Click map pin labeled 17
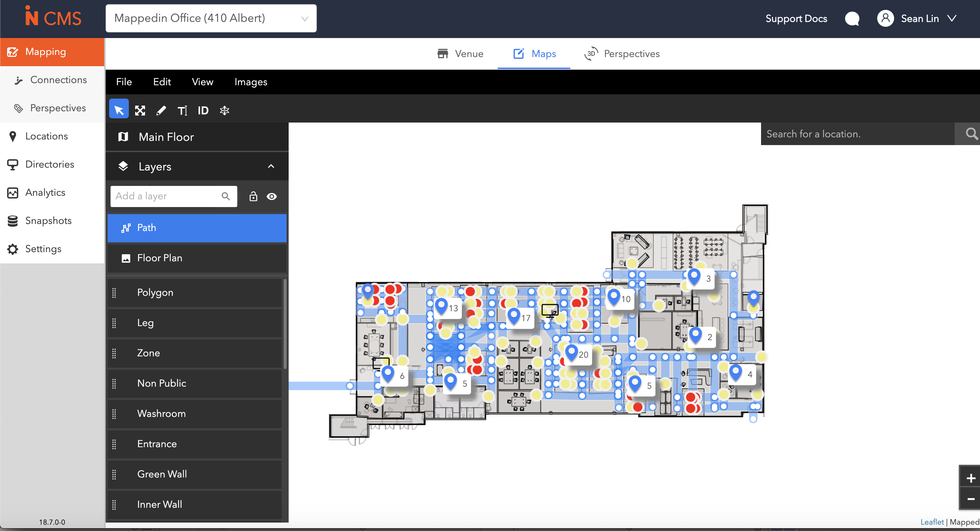This screenshot has width=980, height=531. click(514, 316)
